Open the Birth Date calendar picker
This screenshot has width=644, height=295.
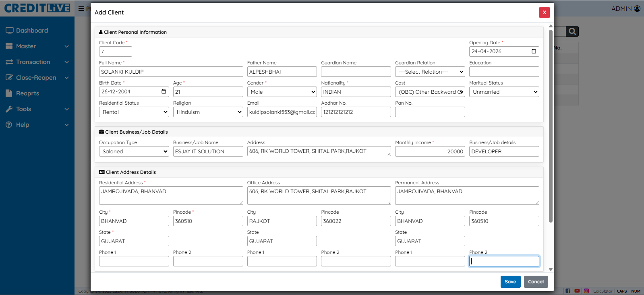click(164, 92)
